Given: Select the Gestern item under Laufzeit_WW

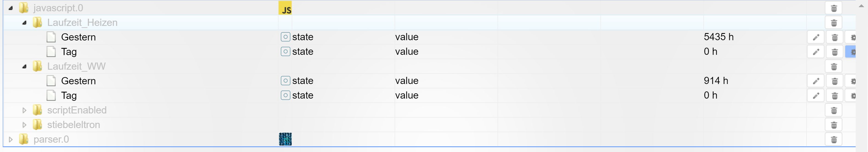Looking at the screenshot, I should [x=78, y=81].
